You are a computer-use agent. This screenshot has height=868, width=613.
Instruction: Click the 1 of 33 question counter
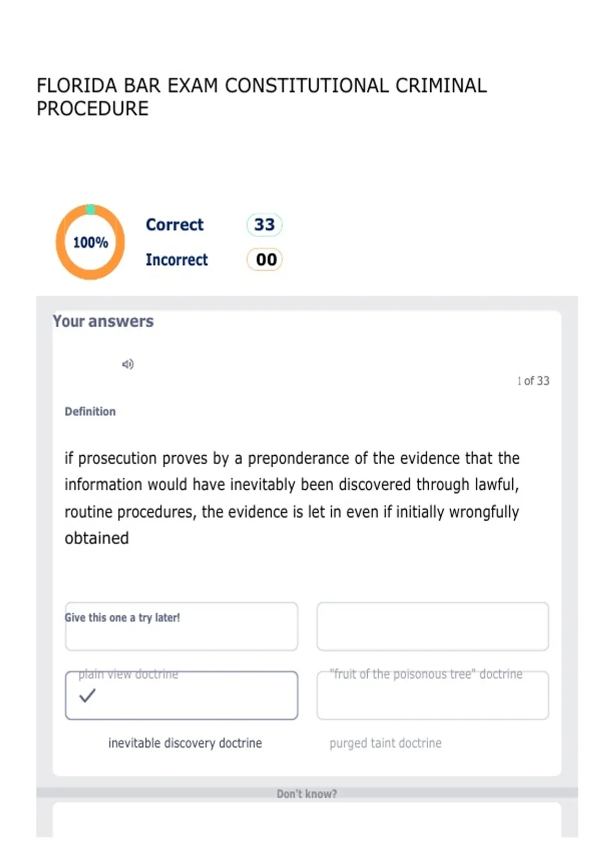click(533, 381)
